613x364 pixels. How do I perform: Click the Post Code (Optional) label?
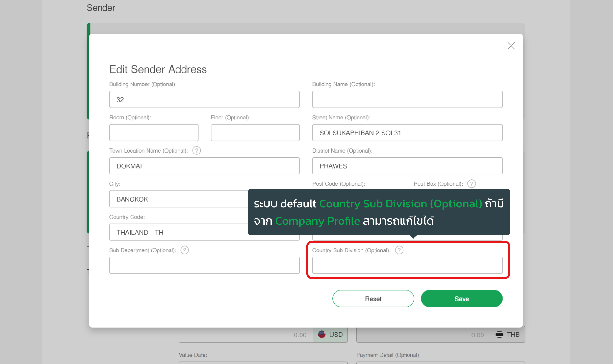pyautogui.click(x=339, y=184)
